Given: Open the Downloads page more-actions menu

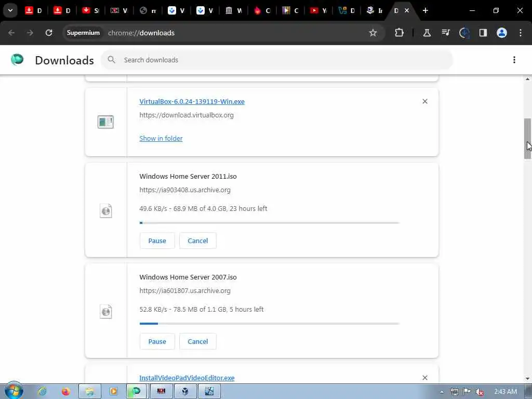Looking at the screenshot, I should pyautogui.click(x=514, y=60).
